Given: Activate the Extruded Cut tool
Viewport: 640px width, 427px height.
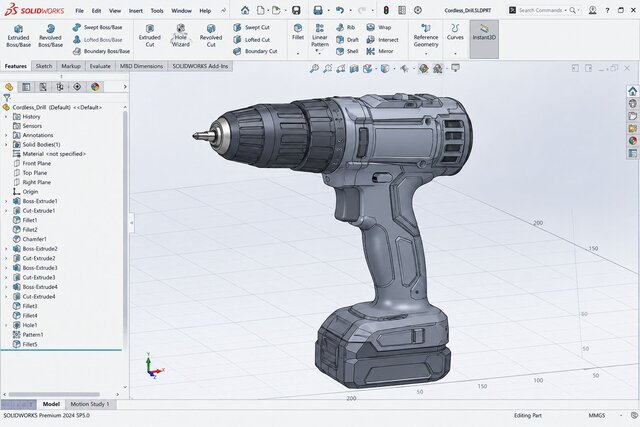Looking at the screenshot, I should [150, 36].
